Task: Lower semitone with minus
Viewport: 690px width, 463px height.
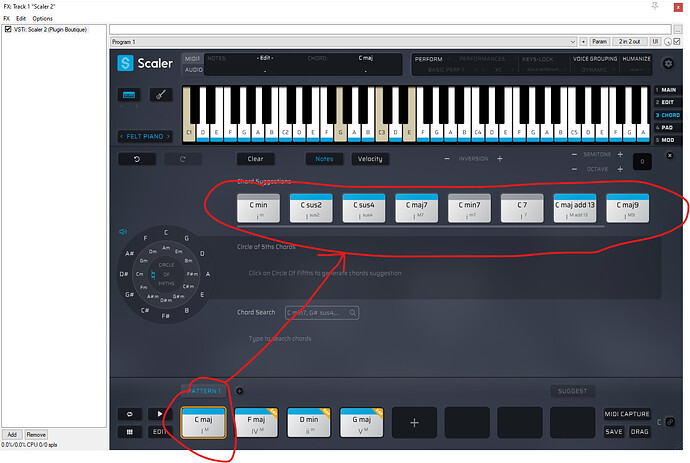Action: tap(574, 154)
